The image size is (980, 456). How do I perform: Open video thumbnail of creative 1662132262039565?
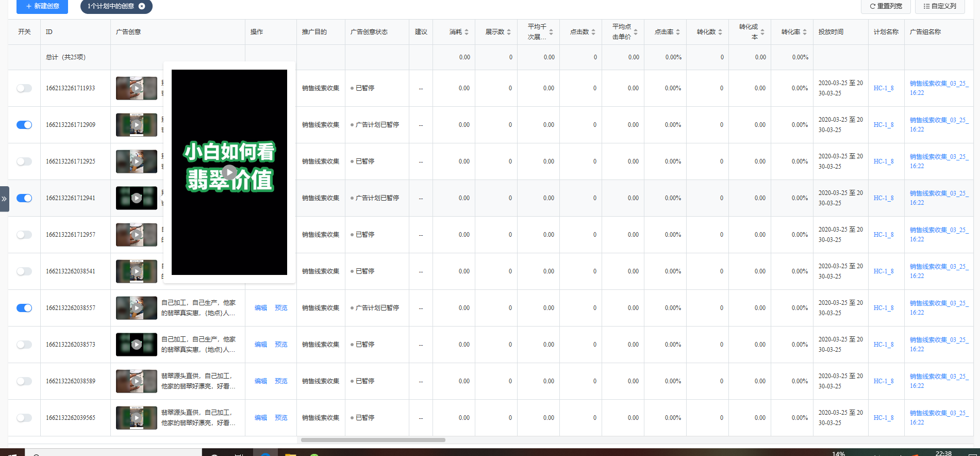(137, 418)
